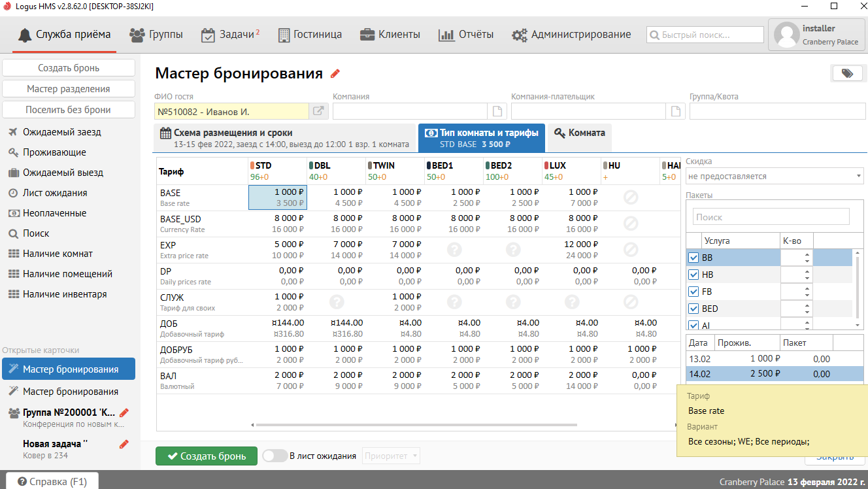Click the document icon in Компания-плательщик field
The image size is (868, 489).
point(675,111)
